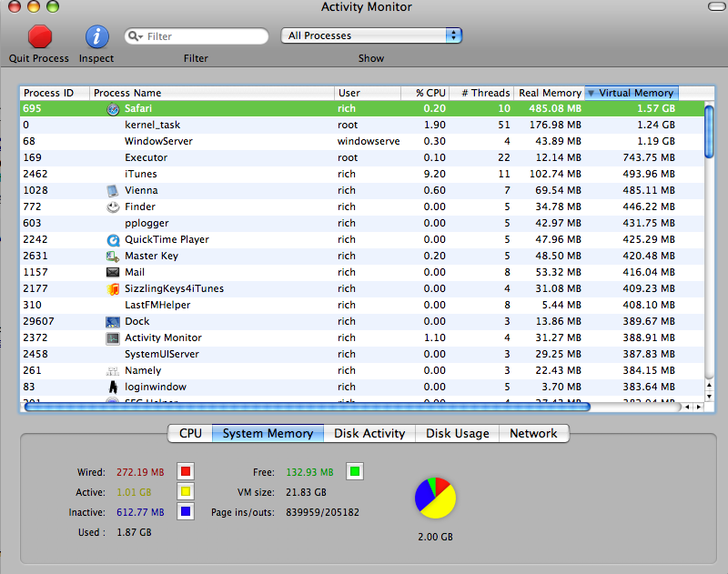Open the Disk Usage tab

(458, 433)
